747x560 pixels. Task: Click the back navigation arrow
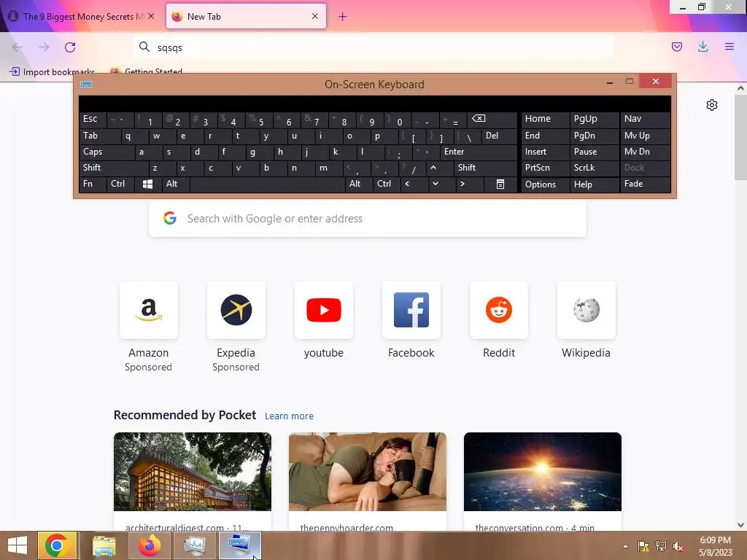(18, 47)
